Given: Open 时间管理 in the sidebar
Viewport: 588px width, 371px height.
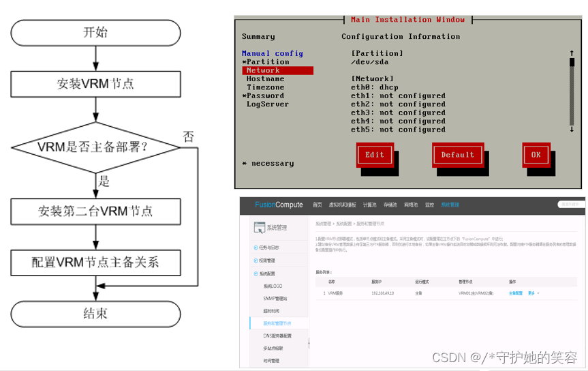Looking at the screenshot, I should point(271,361).
